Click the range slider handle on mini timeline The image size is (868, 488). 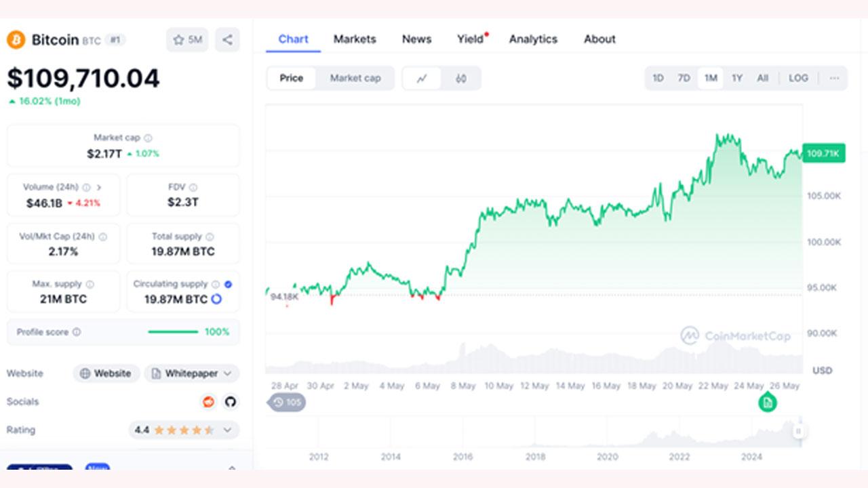(799, 431)
